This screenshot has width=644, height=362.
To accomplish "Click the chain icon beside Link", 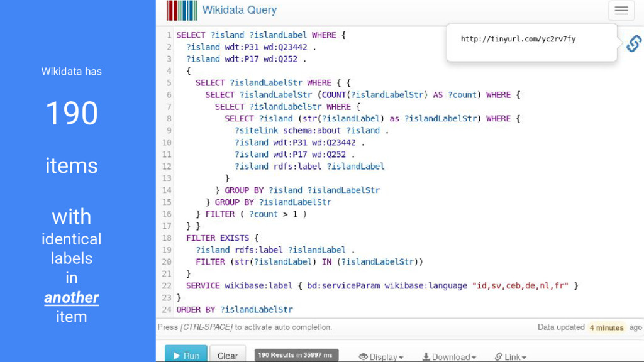I will pos(498,357).
